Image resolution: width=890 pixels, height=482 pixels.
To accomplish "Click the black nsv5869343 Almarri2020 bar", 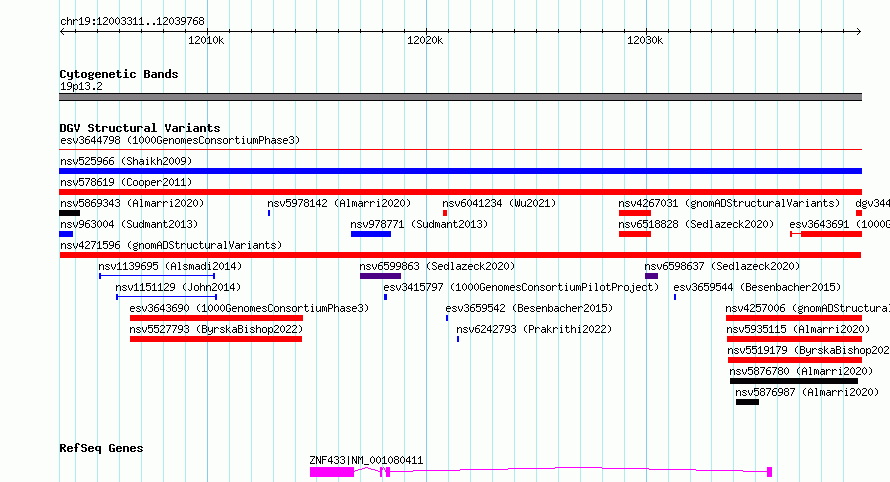I will click(69, 213).
